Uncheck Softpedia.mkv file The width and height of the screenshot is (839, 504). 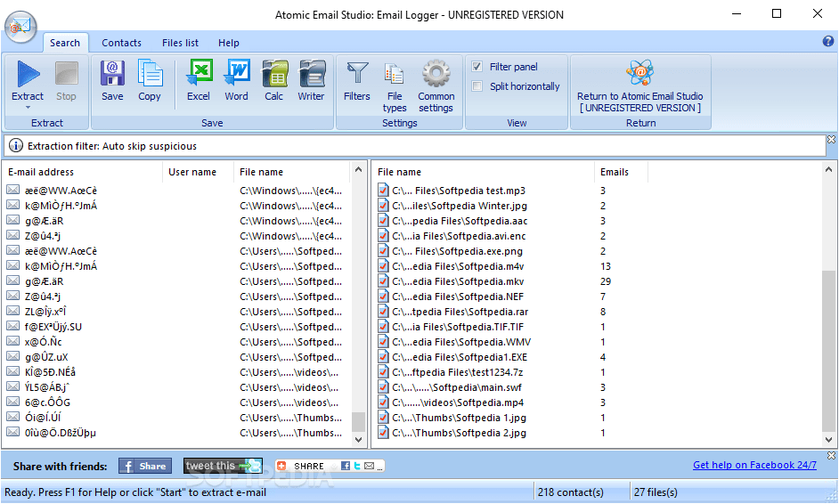[x=383, y=280]
